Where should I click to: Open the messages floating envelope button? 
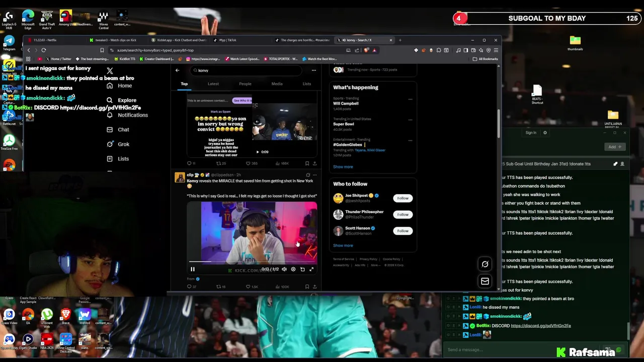pos(485,281)
